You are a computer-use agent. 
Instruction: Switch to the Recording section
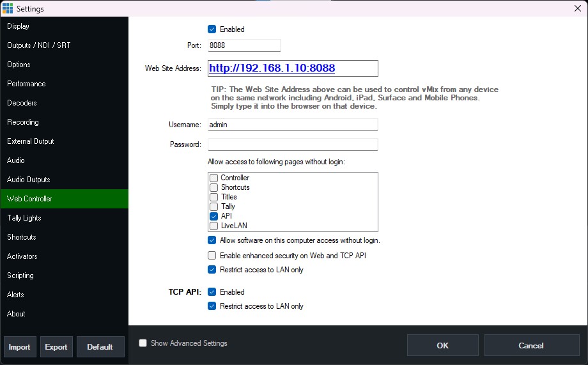click(64, 122)
